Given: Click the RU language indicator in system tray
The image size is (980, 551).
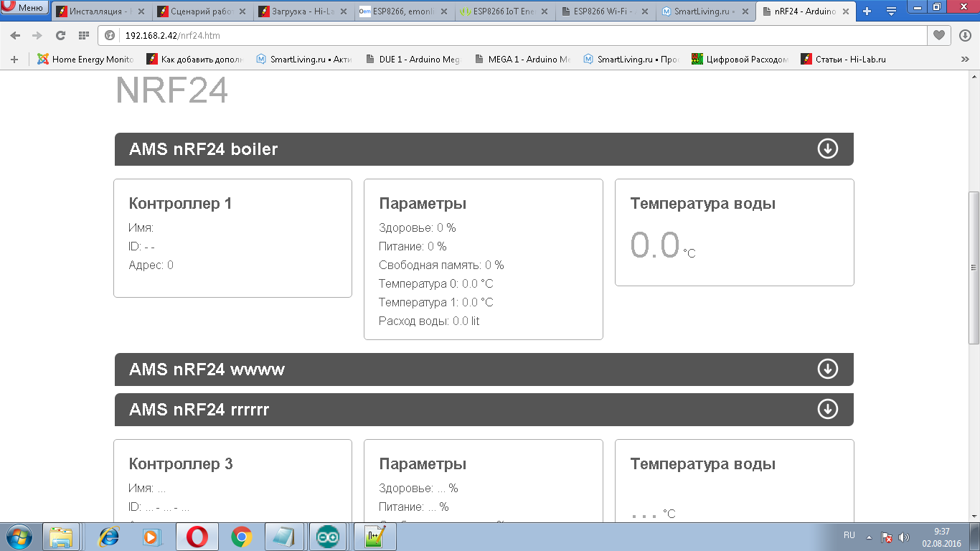Looking at the screenshot, I should tap(848, 534).
